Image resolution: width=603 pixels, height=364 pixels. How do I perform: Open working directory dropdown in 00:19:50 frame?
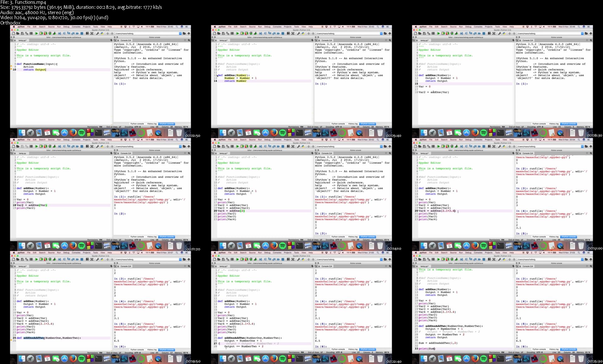point(180,259)
